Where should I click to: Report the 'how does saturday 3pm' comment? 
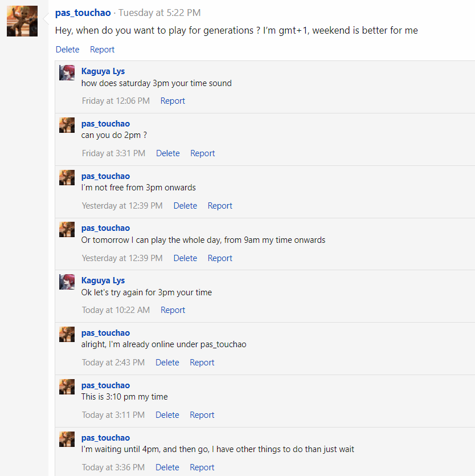[173, 101]
